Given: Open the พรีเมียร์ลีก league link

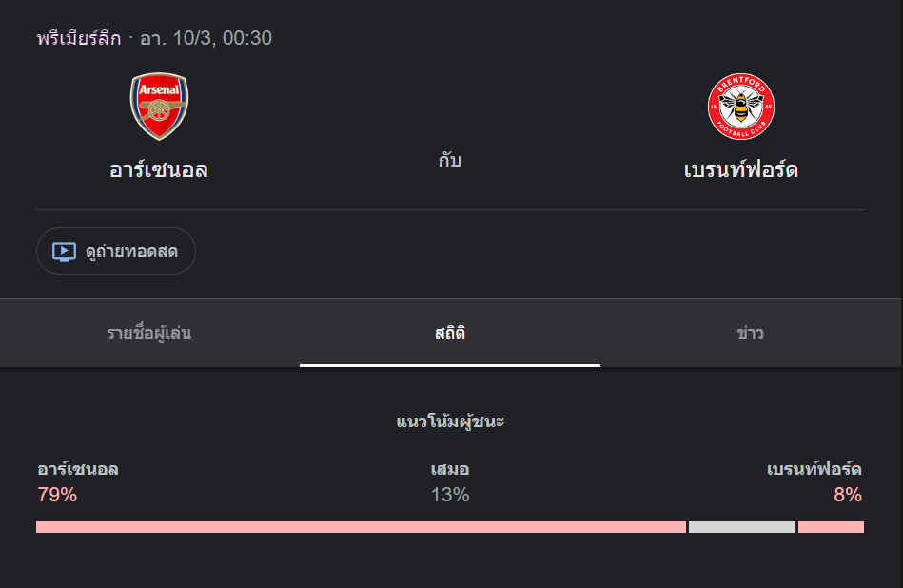Looking at the screenshot, I should [79, 39].
